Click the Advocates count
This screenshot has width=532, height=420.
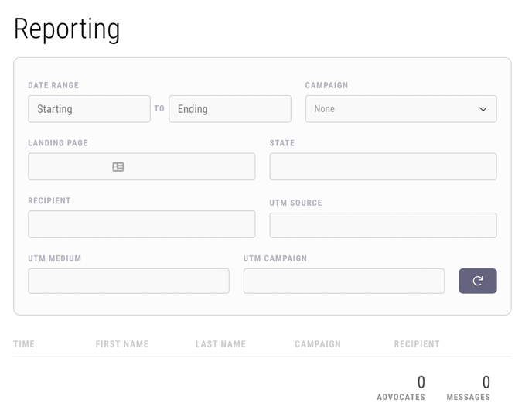pyautogui.click(x=421, y=383)
